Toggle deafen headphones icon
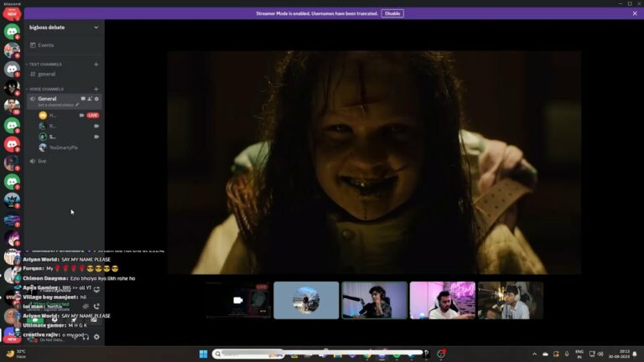Image resolution: width=644 pixels, height=362 pixels. point(86,337)
